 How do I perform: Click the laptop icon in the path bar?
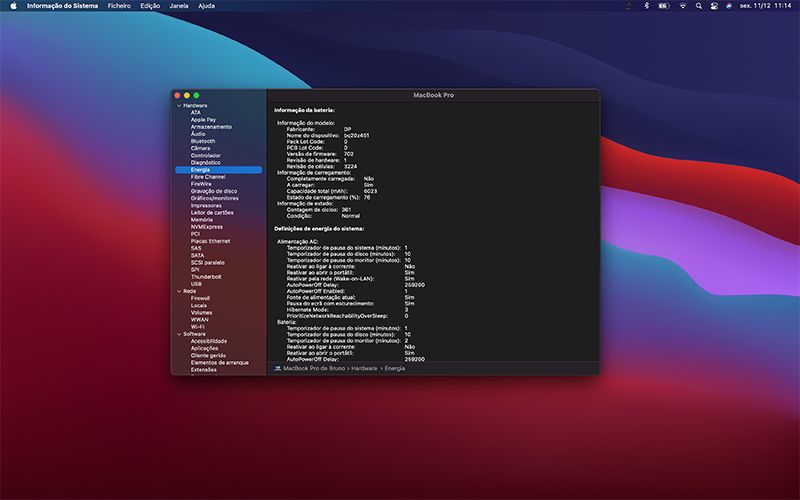pos(278,368)
